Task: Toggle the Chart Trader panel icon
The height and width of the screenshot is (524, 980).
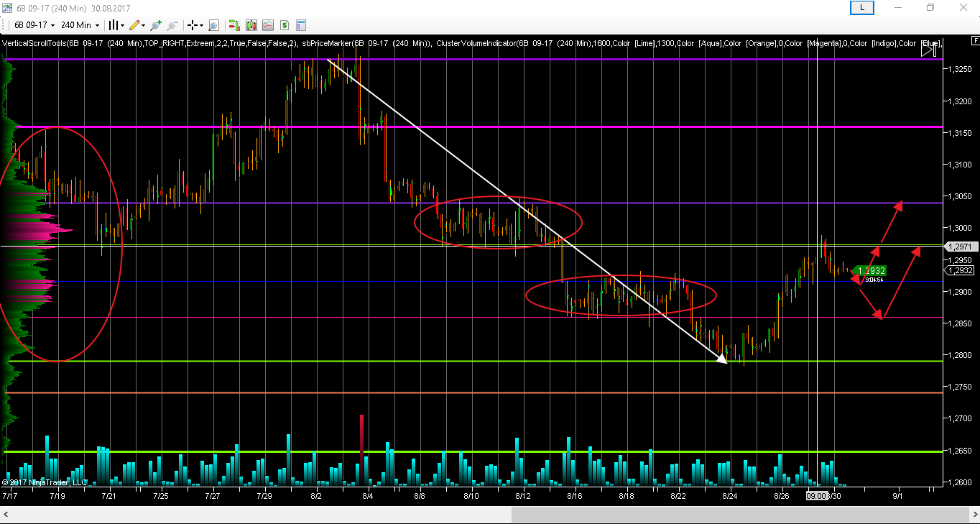Action: (234, 25)
